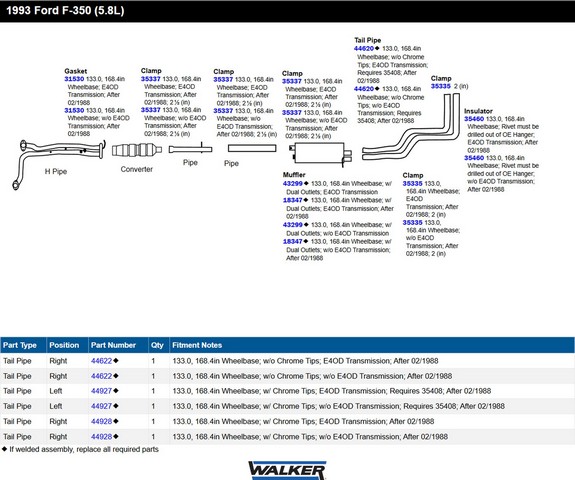Open lower clamp 35335 link w/o E4OD
Viewport: 575px width, 480px height.
point(412,223)
